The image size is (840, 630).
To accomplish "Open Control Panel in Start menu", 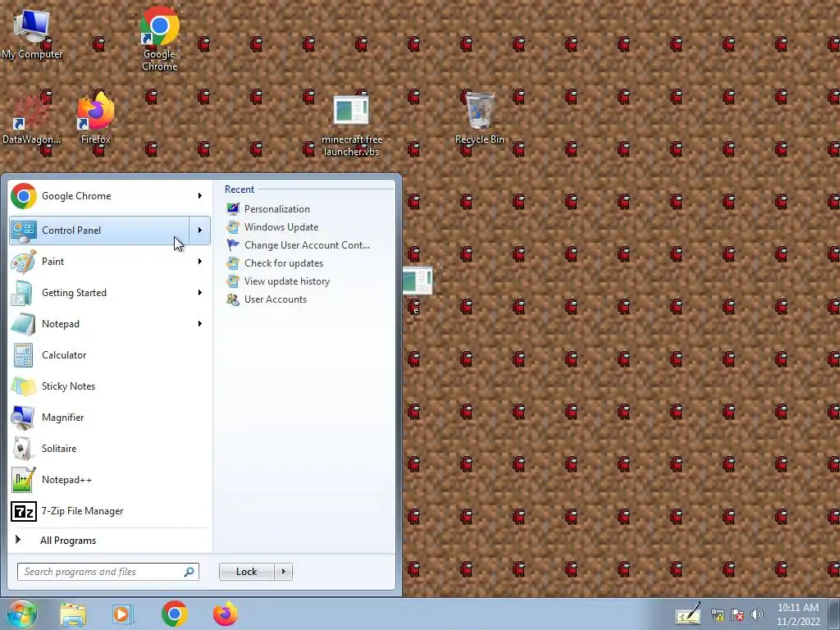I will tap(99, 231).
